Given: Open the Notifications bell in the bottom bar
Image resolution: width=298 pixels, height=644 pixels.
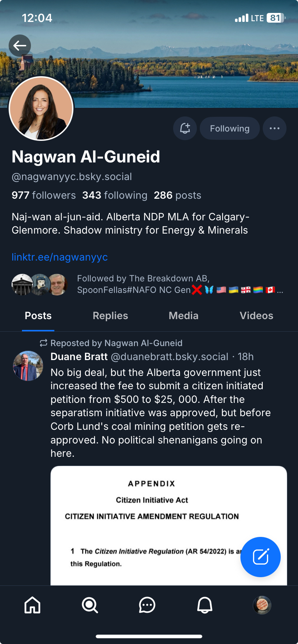Looking at the screenshot, I should pos(204,605).
